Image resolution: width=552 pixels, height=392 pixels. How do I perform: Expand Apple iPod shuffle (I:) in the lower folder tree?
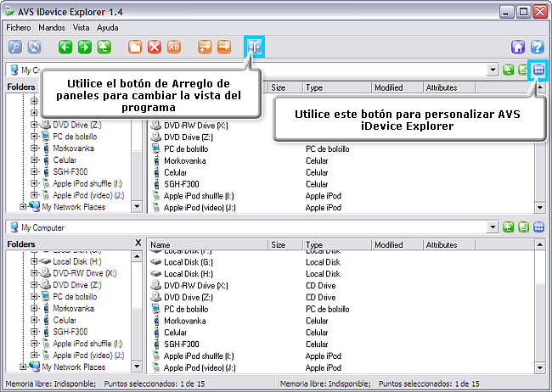tap(34, 344)
